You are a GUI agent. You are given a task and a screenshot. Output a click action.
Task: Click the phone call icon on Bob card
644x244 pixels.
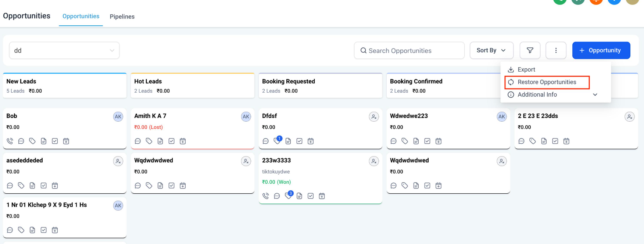tap(10, 141)
